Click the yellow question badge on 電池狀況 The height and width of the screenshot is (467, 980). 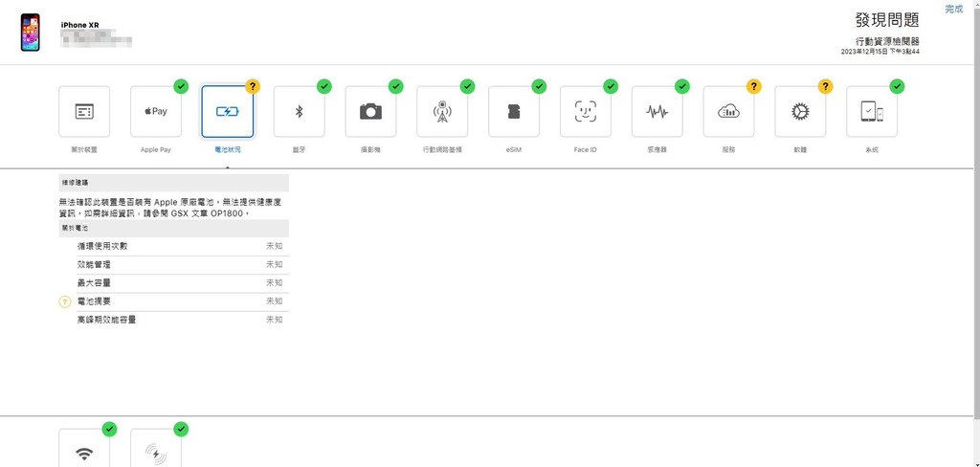tap(253, 86)
